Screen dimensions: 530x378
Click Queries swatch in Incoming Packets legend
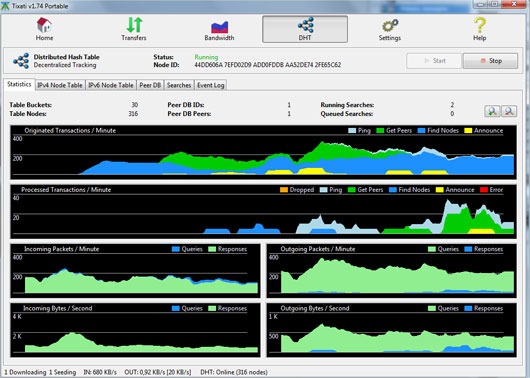click(176, 249)
